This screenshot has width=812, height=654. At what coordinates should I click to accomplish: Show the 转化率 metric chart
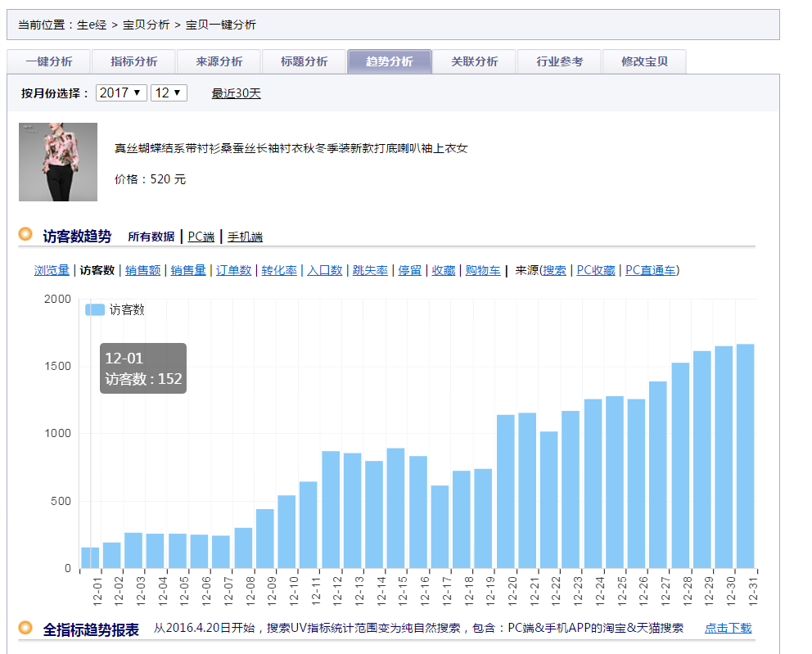pos(279,270)
